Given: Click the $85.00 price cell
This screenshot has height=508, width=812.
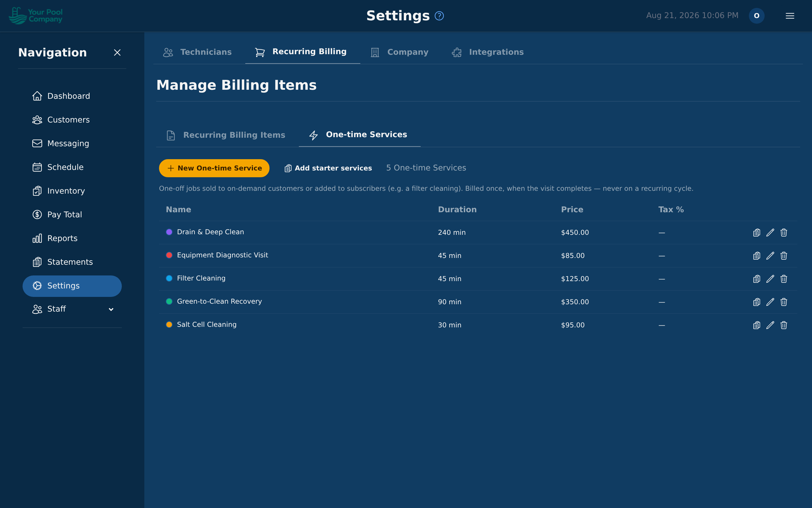Looking at the screenshot, I should (573, 256).
